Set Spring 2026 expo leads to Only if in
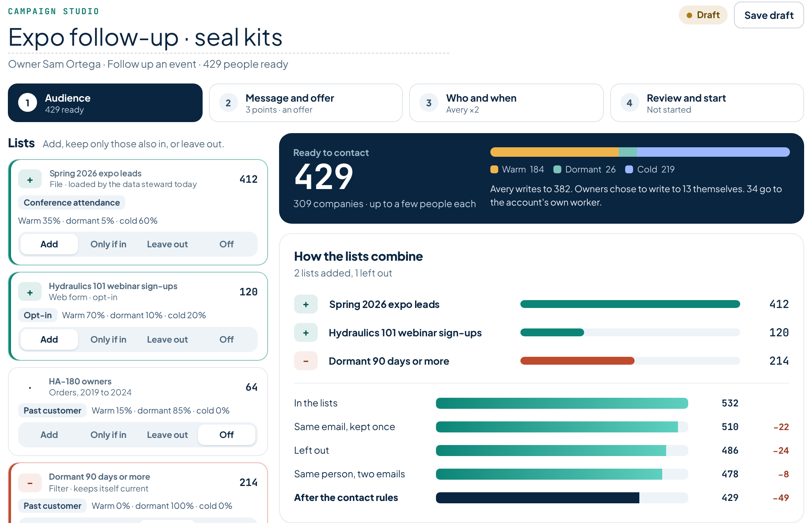Image resolution: width=812 pixels, height=523 pixels. [x=108, y=244]
